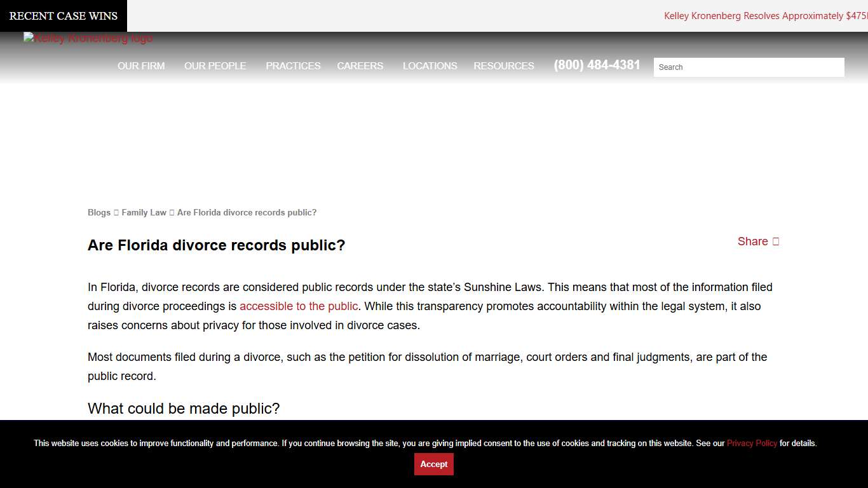The width and height of the screenshot is (868, 488).
Task: Click inside the Search field
Action: [x=749, y=67]
